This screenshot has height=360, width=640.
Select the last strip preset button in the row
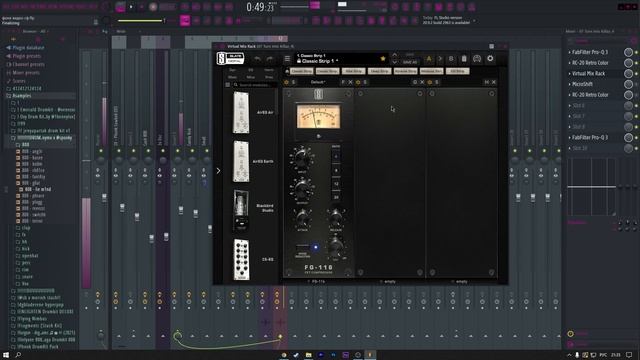point(458,71)
